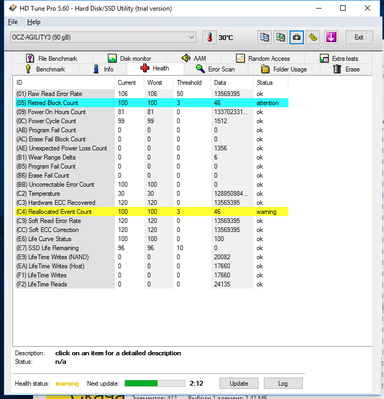The image size is (384, 399).
Task: Select the (AC) Erase Fail Block Count row
Action: (x=152, y=139)
